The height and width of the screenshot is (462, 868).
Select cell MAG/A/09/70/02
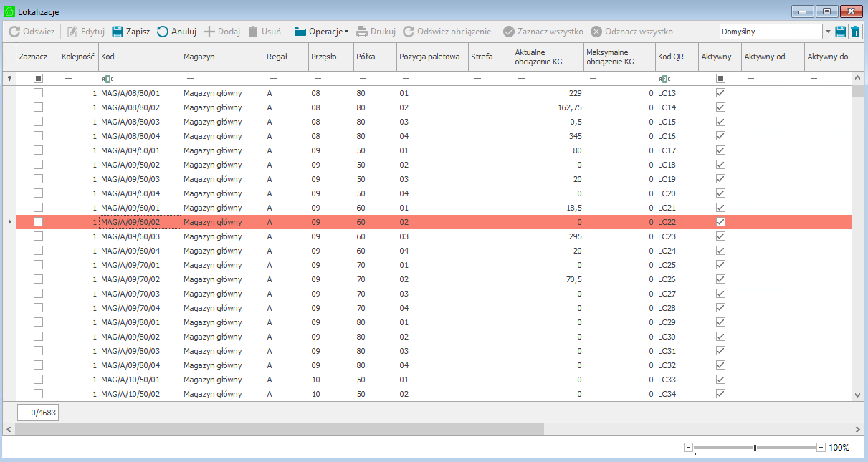140,279
